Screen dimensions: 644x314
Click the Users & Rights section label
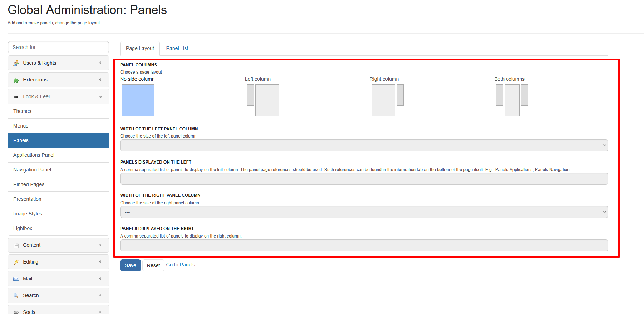click(40, 63)
